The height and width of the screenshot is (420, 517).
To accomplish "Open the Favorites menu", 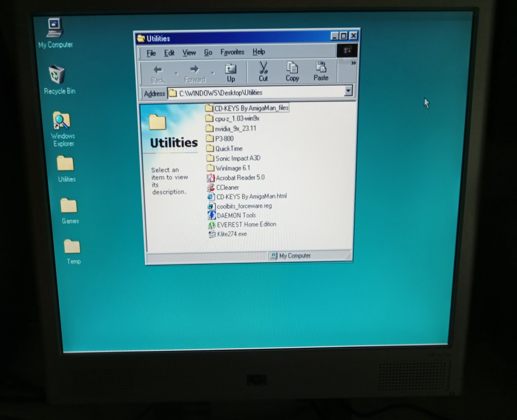I will pos(232,52).
